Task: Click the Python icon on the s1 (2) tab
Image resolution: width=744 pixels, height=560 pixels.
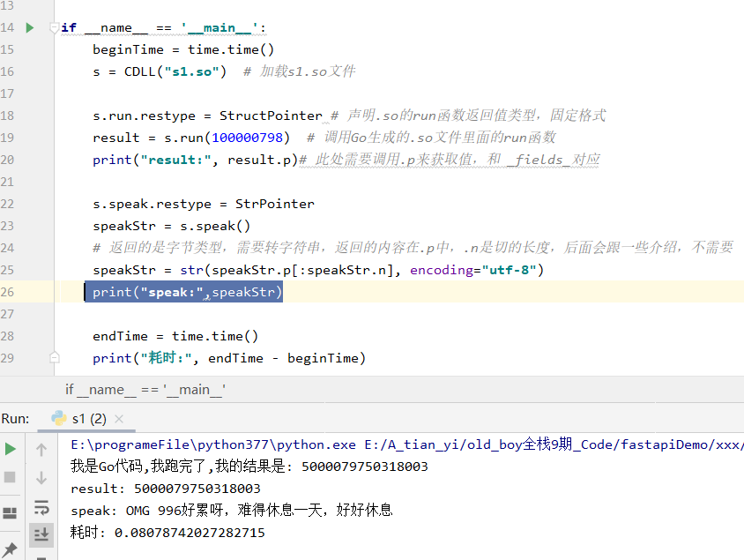Action: 59,418
